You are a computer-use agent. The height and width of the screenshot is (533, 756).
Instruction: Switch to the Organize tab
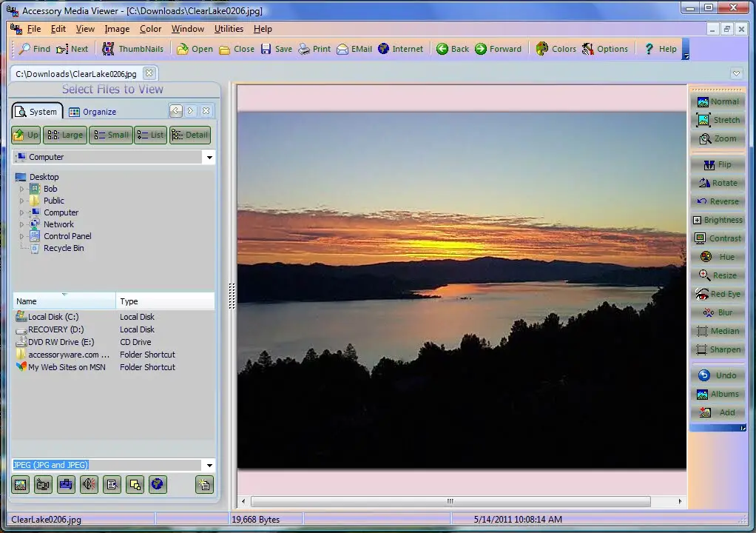[x=92, y=112]
